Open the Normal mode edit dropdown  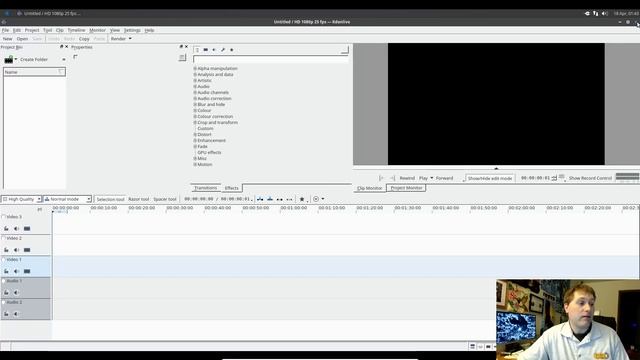(67, 199)
